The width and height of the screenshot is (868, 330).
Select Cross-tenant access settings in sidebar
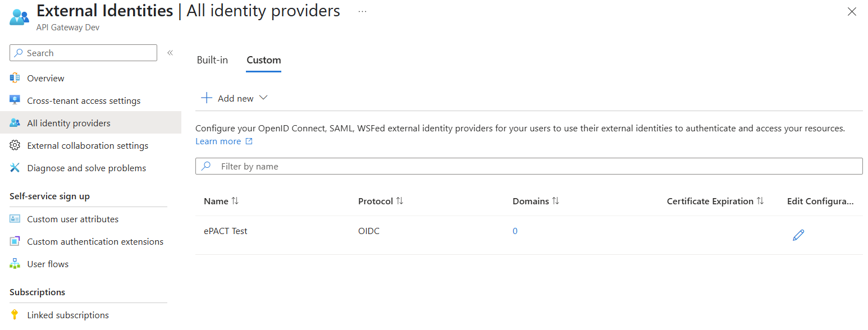click(x=83, y=100)
